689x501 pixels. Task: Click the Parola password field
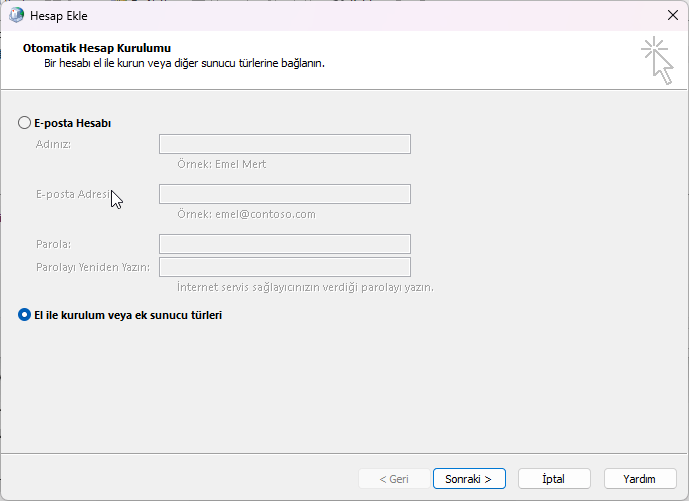285,244
